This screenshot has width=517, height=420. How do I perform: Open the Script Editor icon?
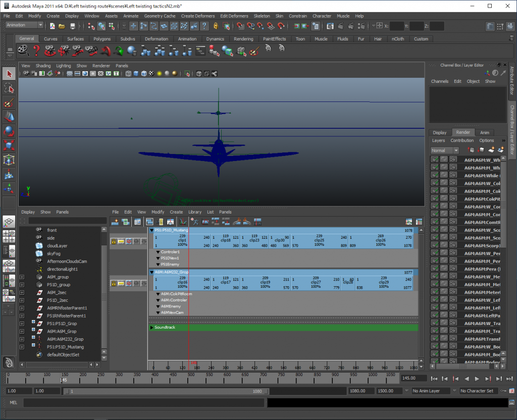(512, 402)
